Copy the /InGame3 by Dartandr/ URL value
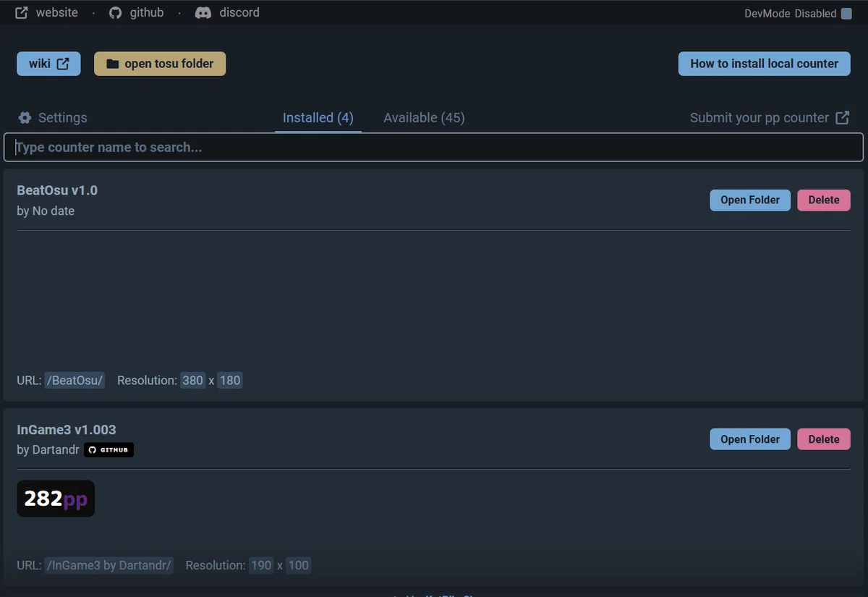 (109, 566)
